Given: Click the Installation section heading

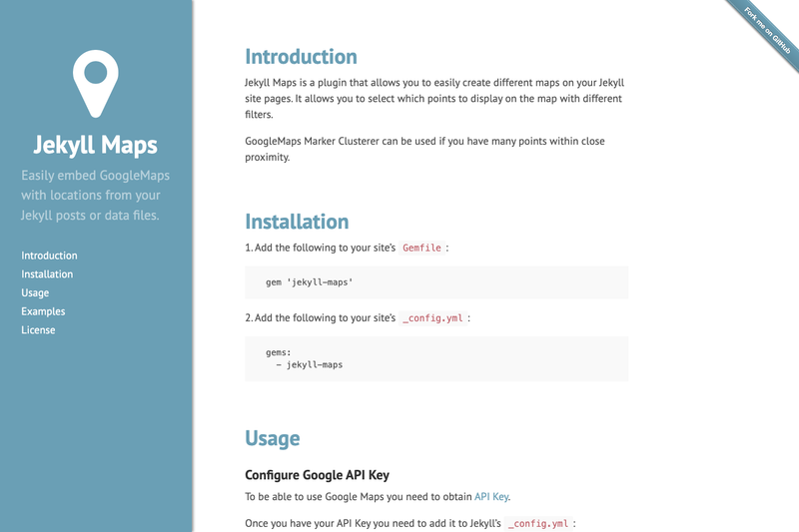Looking at the screenshot, I should [297, 222].
